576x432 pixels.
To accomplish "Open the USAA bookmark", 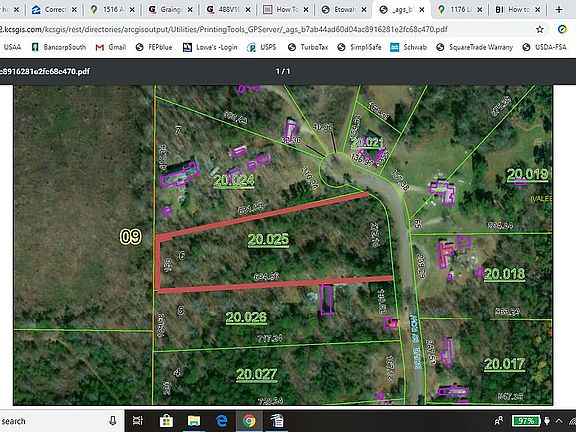I will (12, 47).
